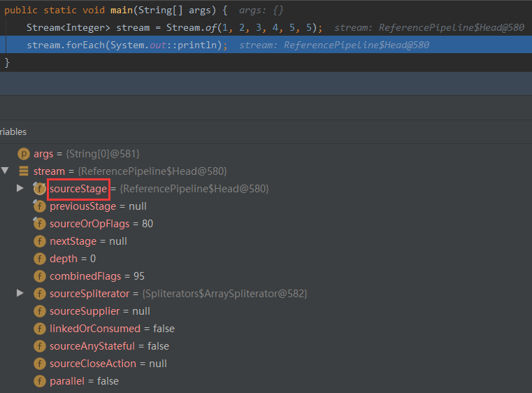Click the stream object icon
The image size is (532, 393).
click(23, 171)
